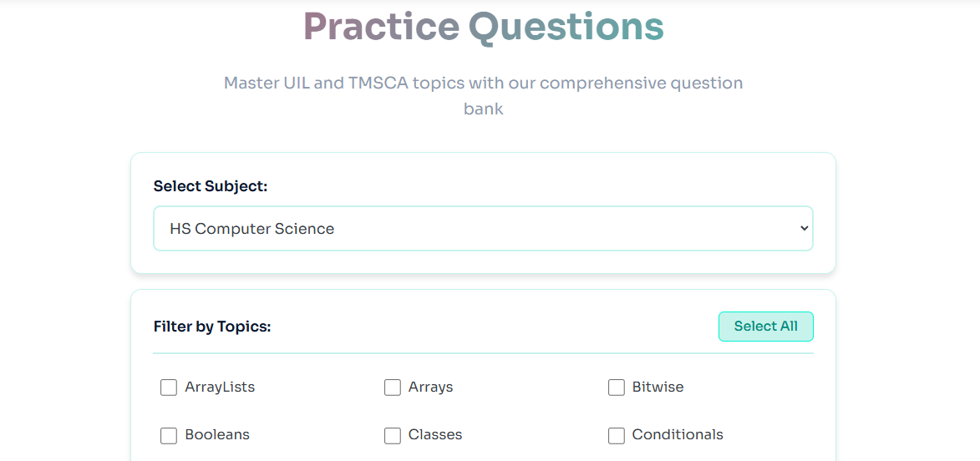
Task: Open the Select Subject dropdown
Action: [483, 229]
